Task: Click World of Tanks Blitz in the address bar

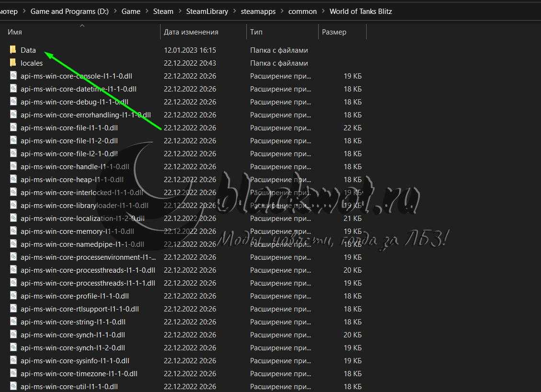Action: click(360, 12)
